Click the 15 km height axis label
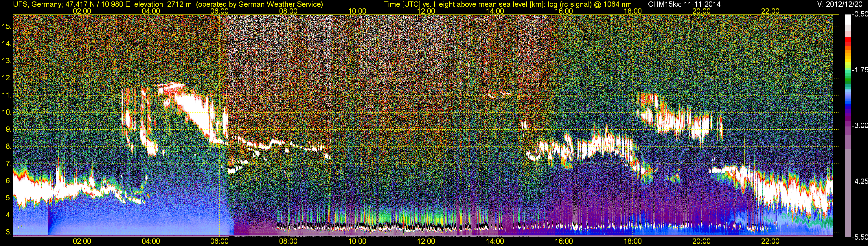Viewport: 868px width, 246px height. [7, 27]
